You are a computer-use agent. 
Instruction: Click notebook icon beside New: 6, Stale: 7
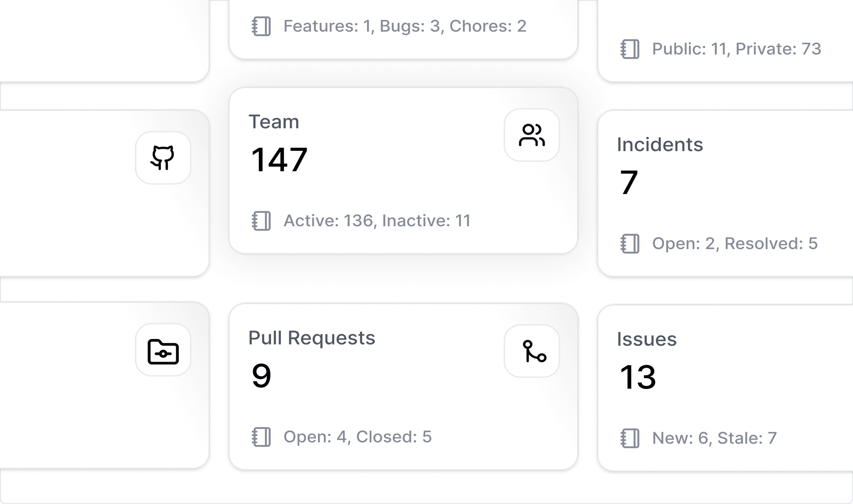(x=630, y=438)
